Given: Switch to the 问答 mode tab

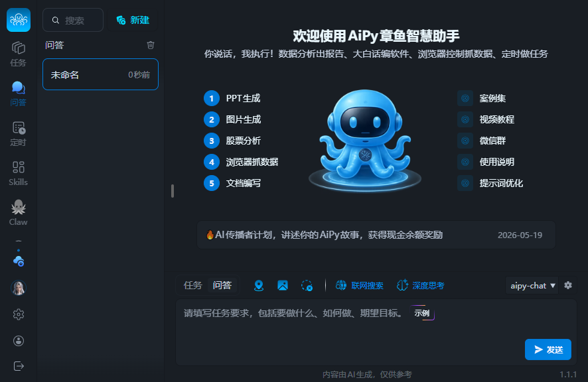Looking at the screenshot, I should point(222,286).
